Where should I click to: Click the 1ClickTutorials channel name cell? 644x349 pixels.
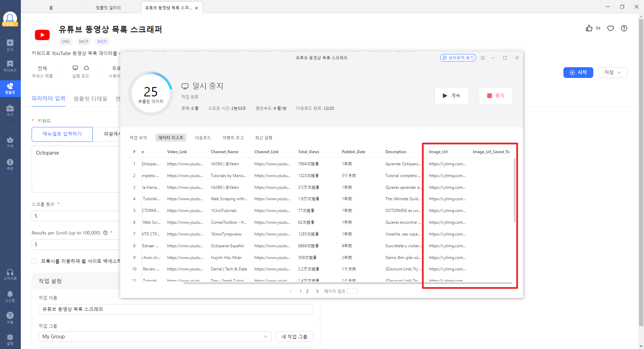224,211
